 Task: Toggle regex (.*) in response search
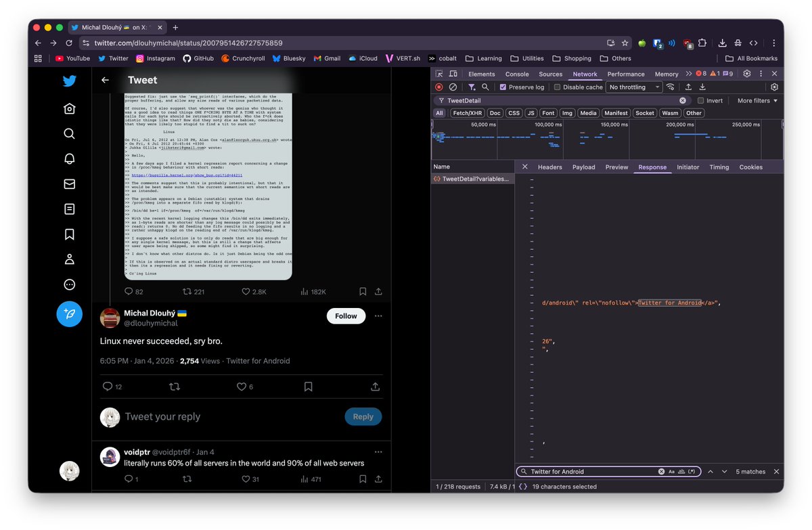click(x=692, y=472)
